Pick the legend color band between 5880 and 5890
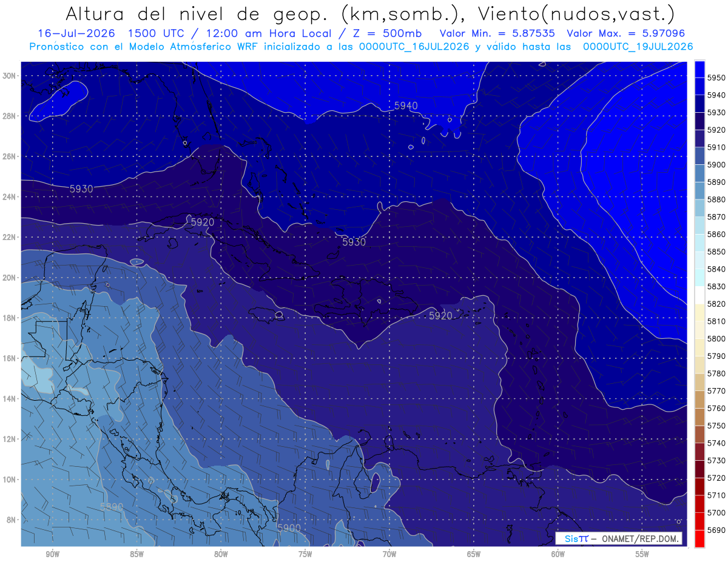This screenshot has height=562, width=728. coord(699,191)
